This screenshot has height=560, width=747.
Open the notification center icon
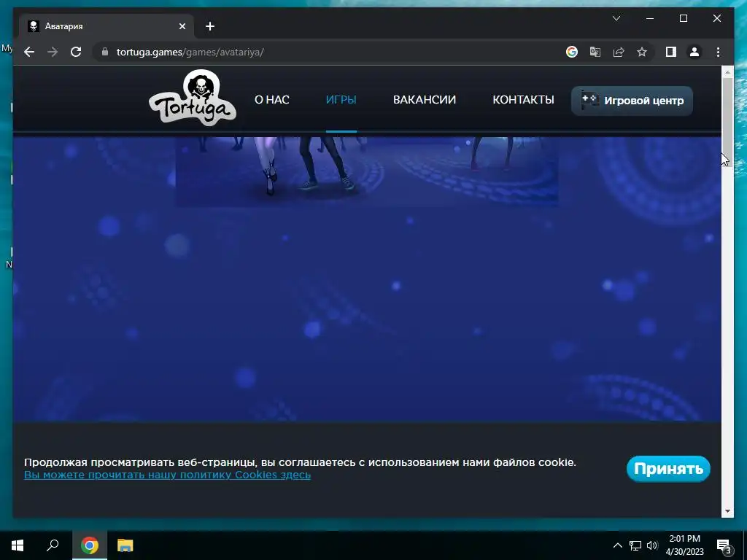point(724,546)
